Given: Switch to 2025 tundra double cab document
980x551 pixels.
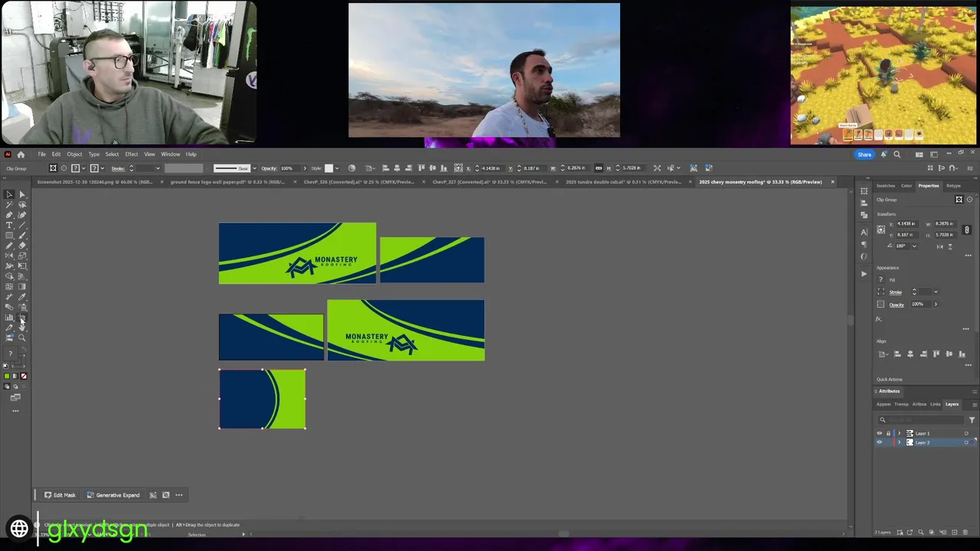Looking at the screenshot, I should (622, 182).
